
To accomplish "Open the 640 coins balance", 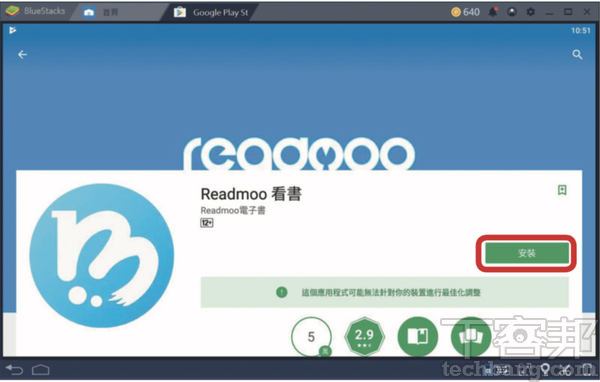I will click(x=465, y=12).
